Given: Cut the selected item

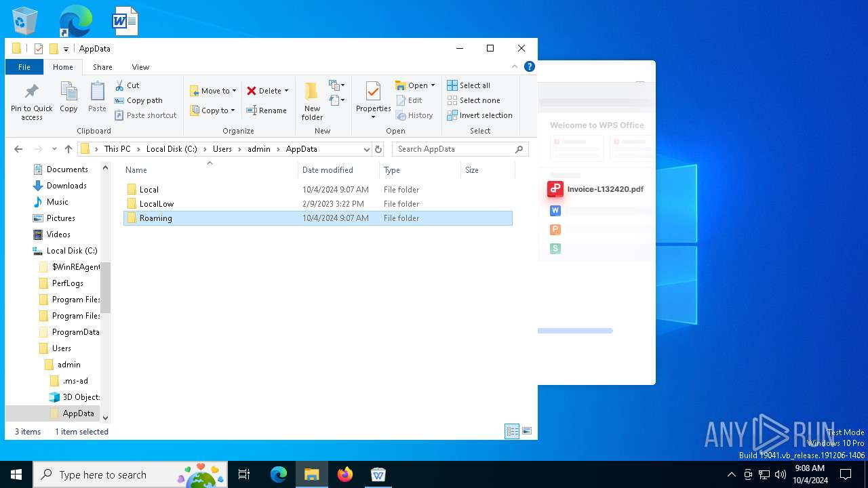Looking at the screenshot, I should pos(127,85).
